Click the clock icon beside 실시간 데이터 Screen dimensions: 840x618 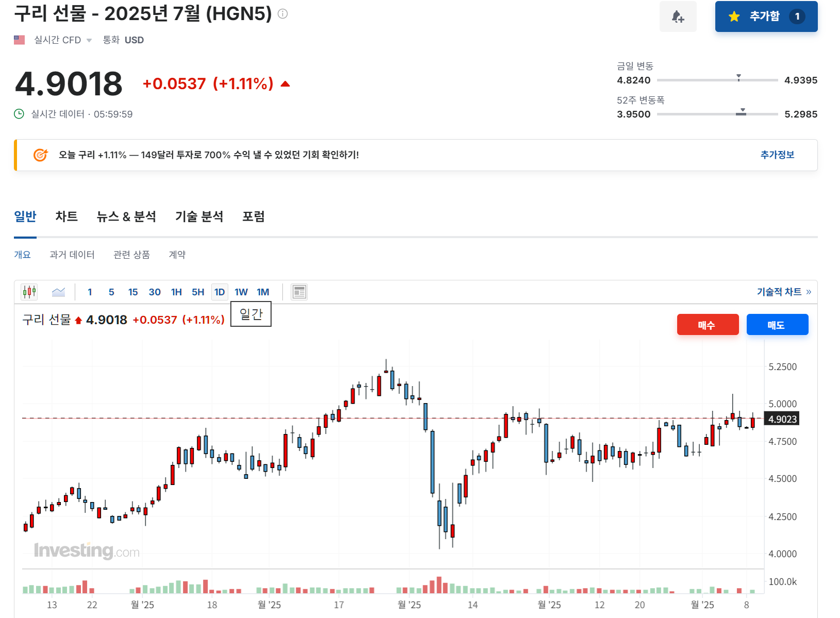18,114
